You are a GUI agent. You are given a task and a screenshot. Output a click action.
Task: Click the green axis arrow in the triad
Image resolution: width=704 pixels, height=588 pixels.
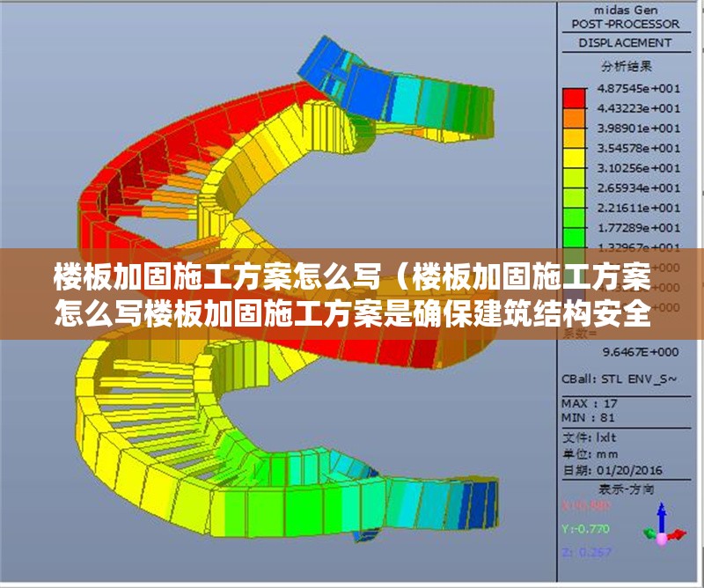click(x=649, y=532)
